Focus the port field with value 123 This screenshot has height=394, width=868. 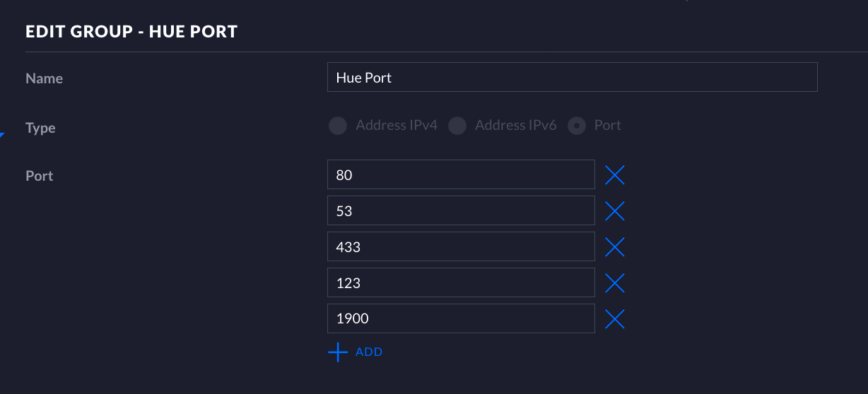pos(460,283)
